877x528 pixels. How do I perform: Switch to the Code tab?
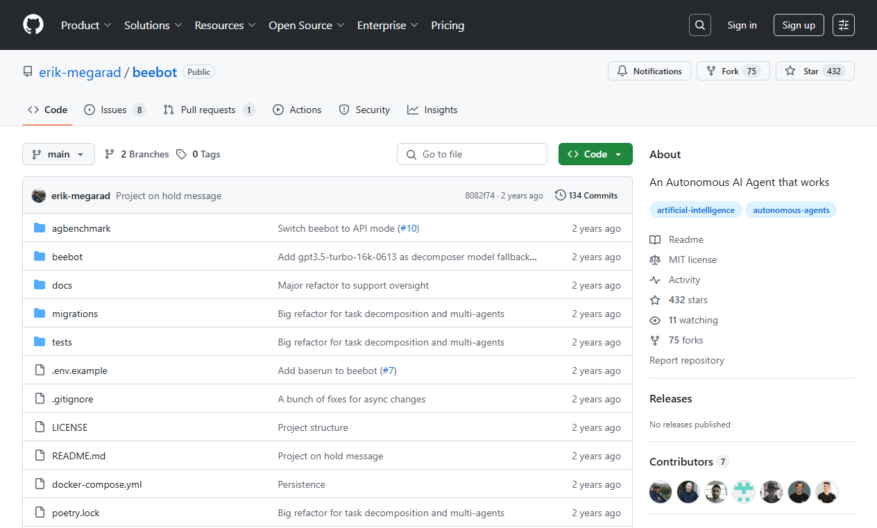point(48,110)
